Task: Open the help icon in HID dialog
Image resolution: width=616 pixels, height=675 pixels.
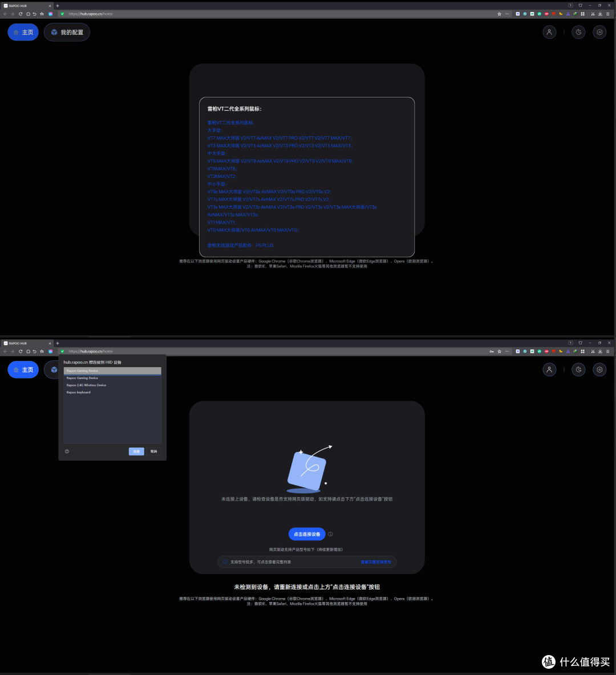Action: (x=67, y=451)
